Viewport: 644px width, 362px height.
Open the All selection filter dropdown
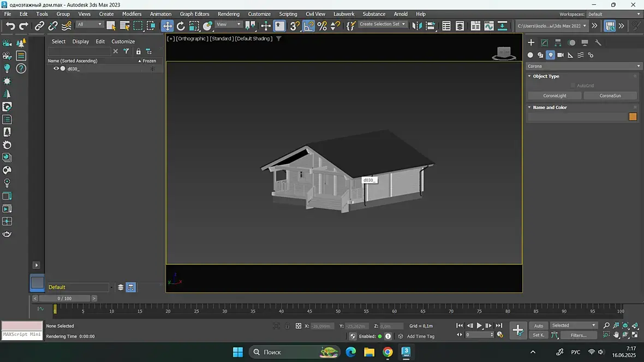tap(90, 25)
